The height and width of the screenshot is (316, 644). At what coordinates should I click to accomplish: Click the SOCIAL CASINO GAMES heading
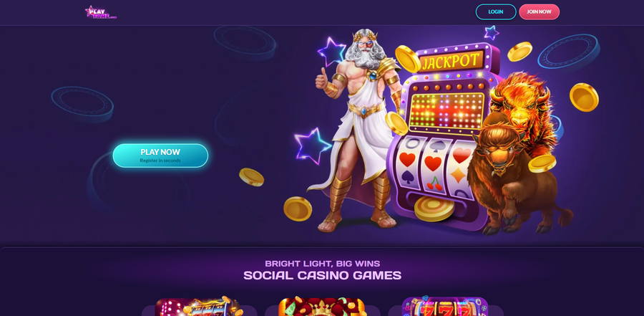pos(323,275)
